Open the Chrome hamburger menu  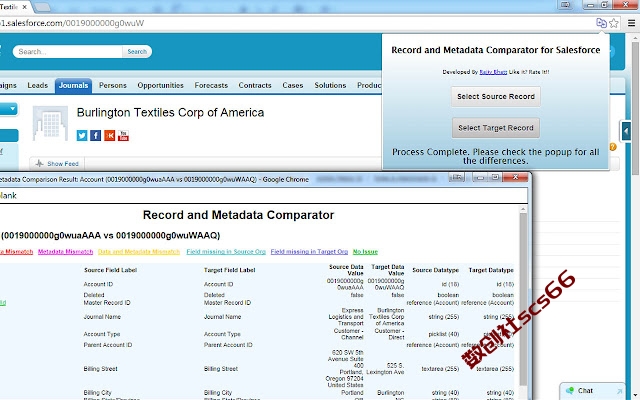pos(631,23)
